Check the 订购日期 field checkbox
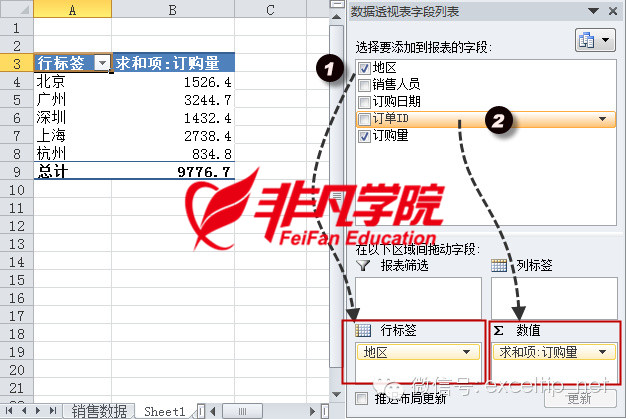Screen dimensions: 630x419 coord(364,102)
